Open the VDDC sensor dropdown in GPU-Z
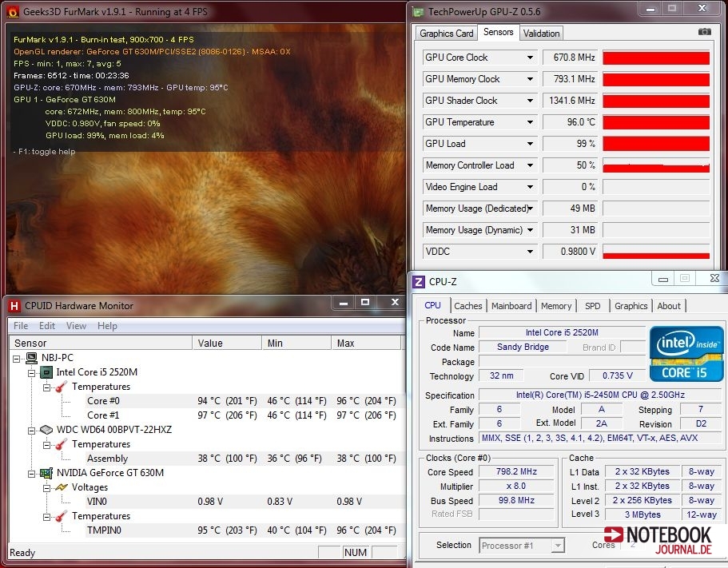The height and width of the screenshot is (568, 728). click(x=530, y=252)
